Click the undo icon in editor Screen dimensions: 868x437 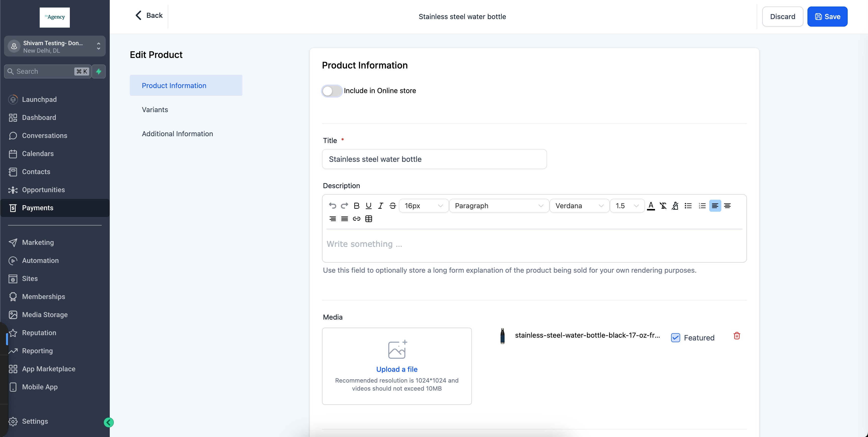[x=332, y=206]
